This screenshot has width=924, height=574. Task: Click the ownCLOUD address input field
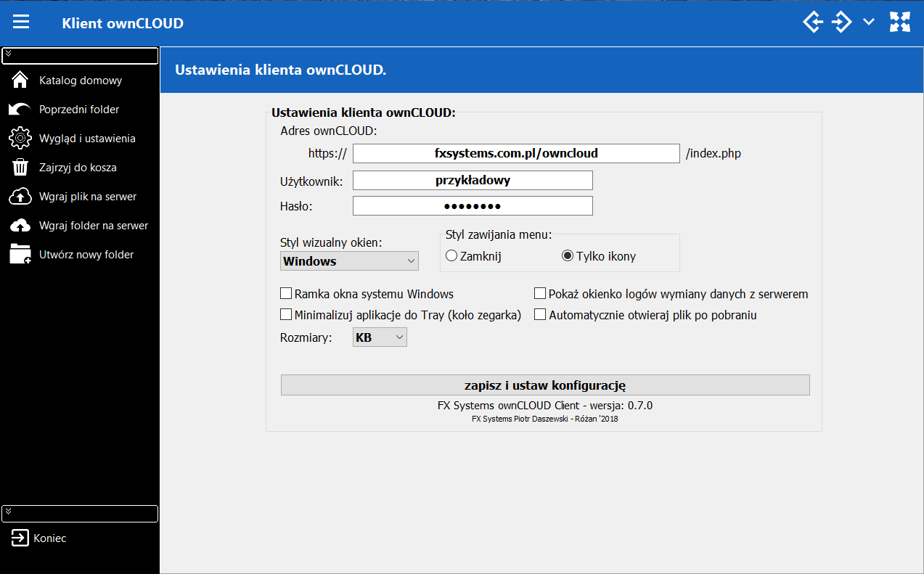pyautogui.click(x=516, y=153)
